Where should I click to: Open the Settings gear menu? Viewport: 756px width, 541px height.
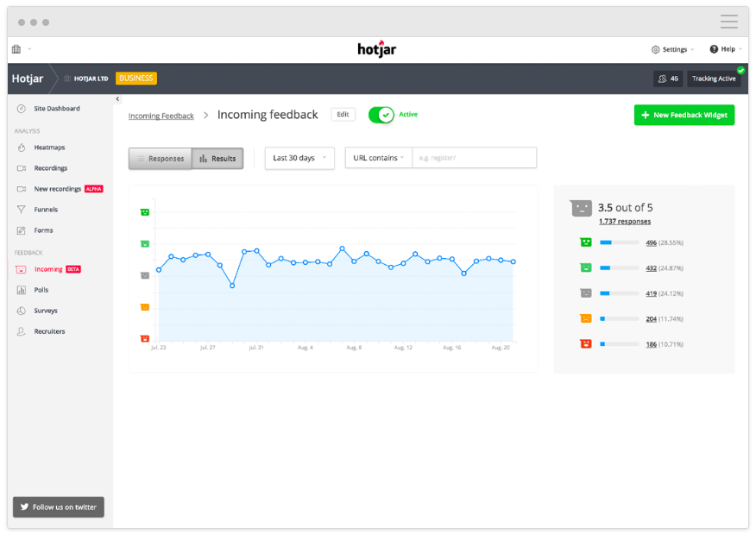[672, 49]
